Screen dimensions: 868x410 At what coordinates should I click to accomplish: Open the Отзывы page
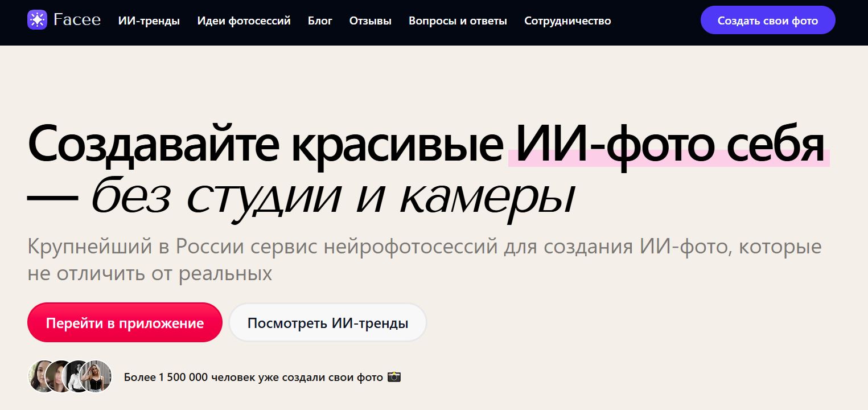click(370, 20)
